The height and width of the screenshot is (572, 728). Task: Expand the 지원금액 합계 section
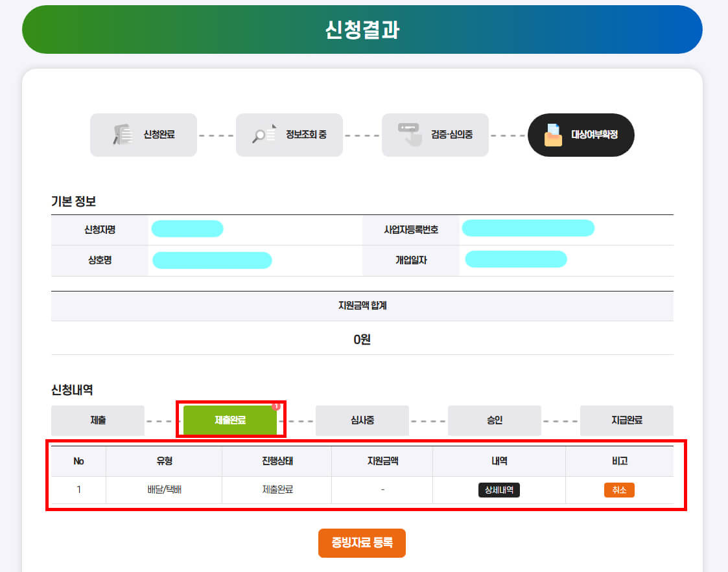point(362,305)
